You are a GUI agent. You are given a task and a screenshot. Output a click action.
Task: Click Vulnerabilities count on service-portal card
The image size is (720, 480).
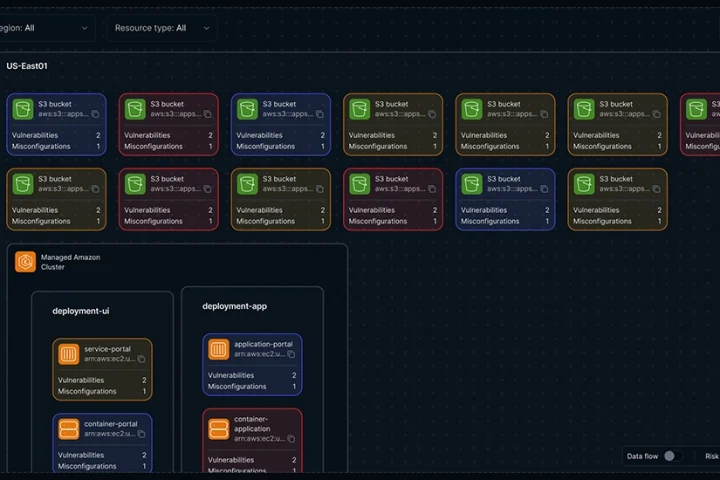click(x=144, y=380)
